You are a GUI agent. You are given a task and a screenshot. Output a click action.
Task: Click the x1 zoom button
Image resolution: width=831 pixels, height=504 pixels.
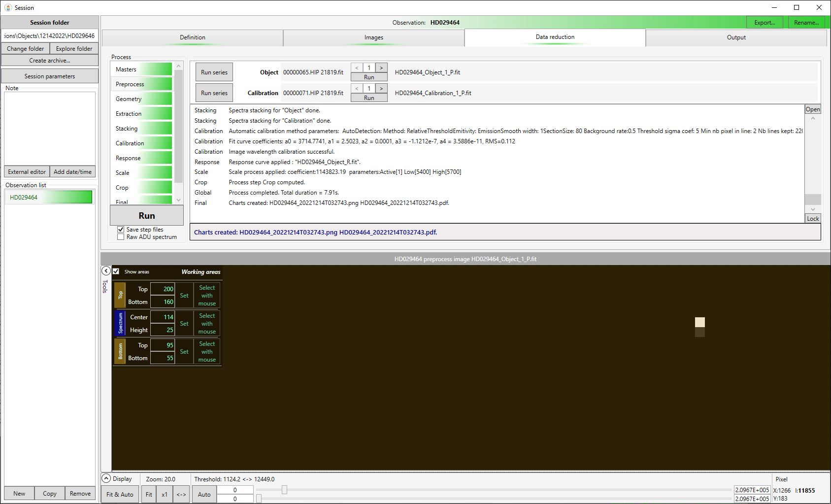[165, 494]
